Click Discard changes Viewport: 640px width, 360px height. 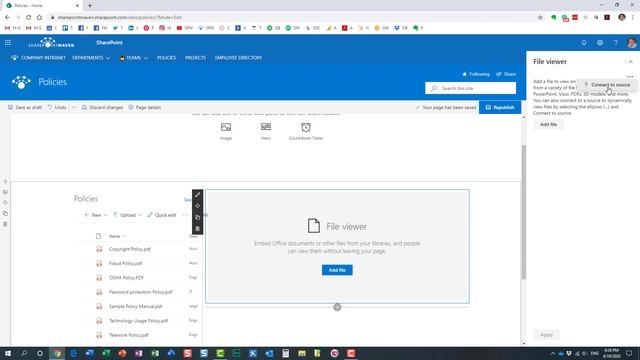tap(102, 107)
